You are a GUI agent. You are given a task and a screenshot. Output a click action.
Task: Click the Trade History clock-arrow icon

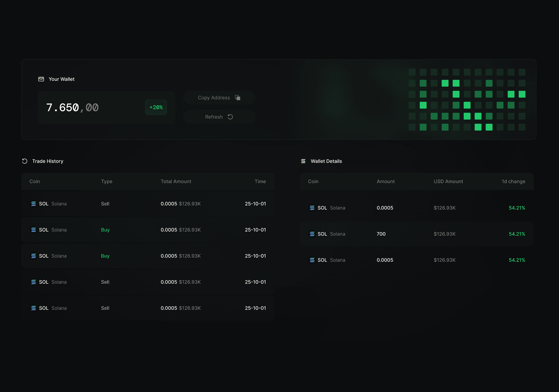[x=25, y=161]
